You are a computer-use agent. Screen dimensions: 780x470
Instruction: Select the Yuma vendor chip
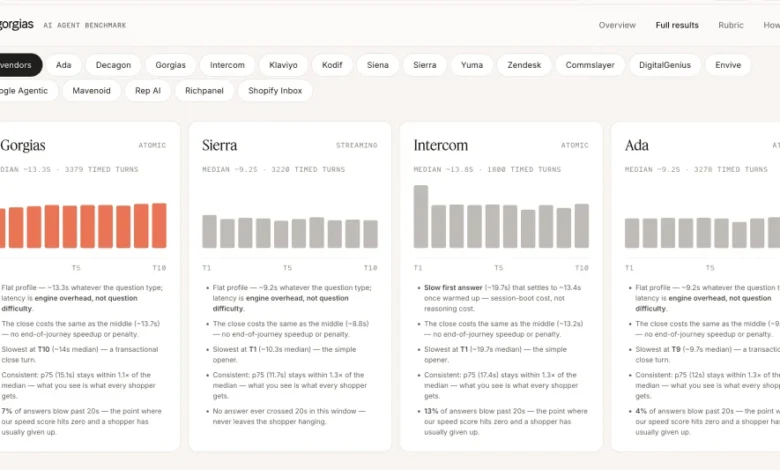472,65
